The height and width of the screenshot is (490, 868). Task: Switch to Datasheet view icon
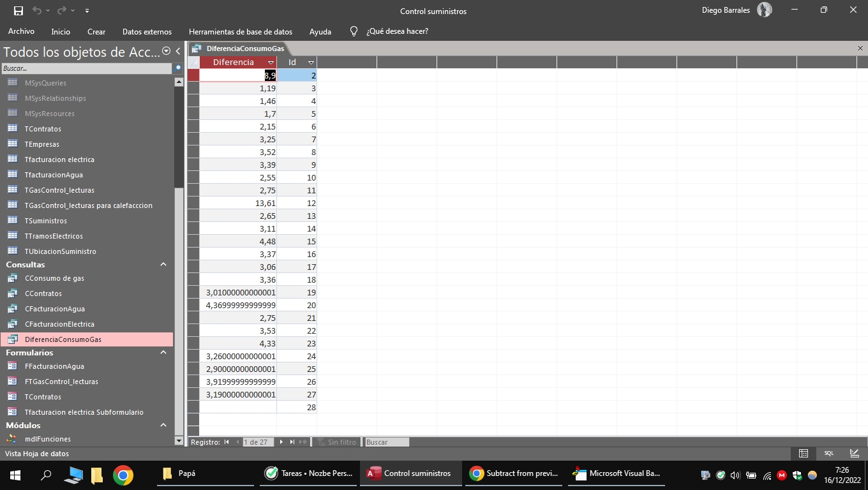click(x=804, y=453)
